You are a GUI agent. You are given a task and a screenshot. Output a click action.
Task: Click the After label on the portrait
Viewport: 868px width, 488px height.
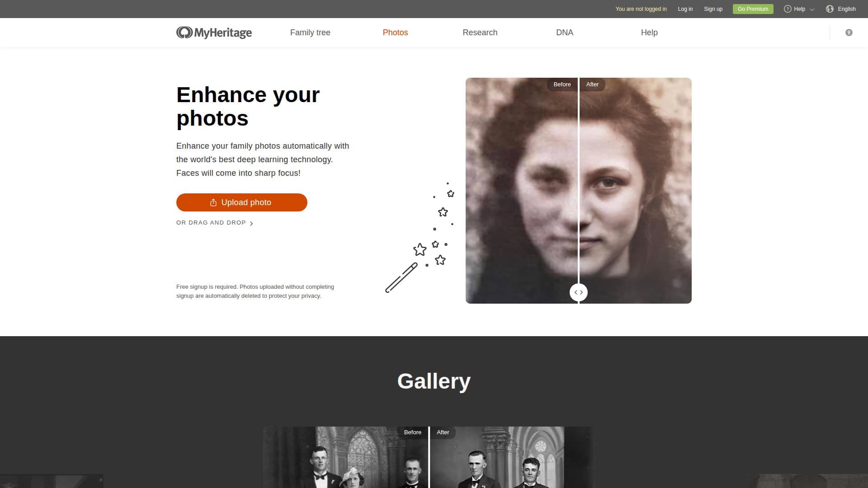(x=592, y=84)
